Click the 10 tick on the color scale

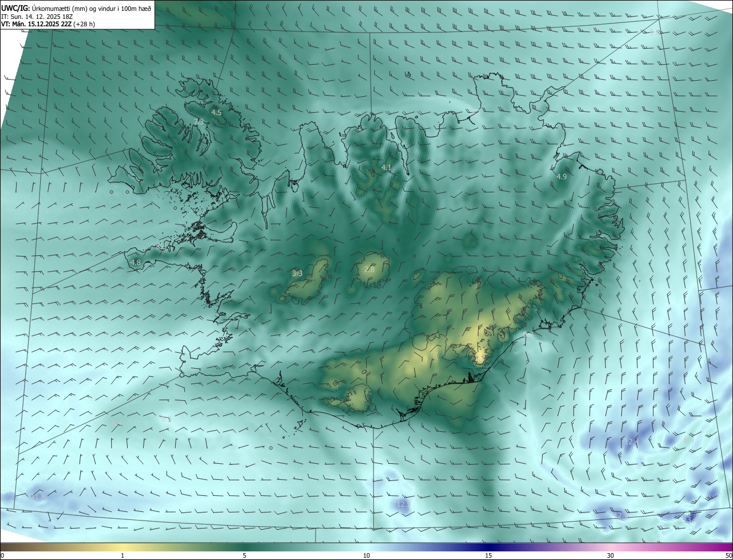click(366, 555)
